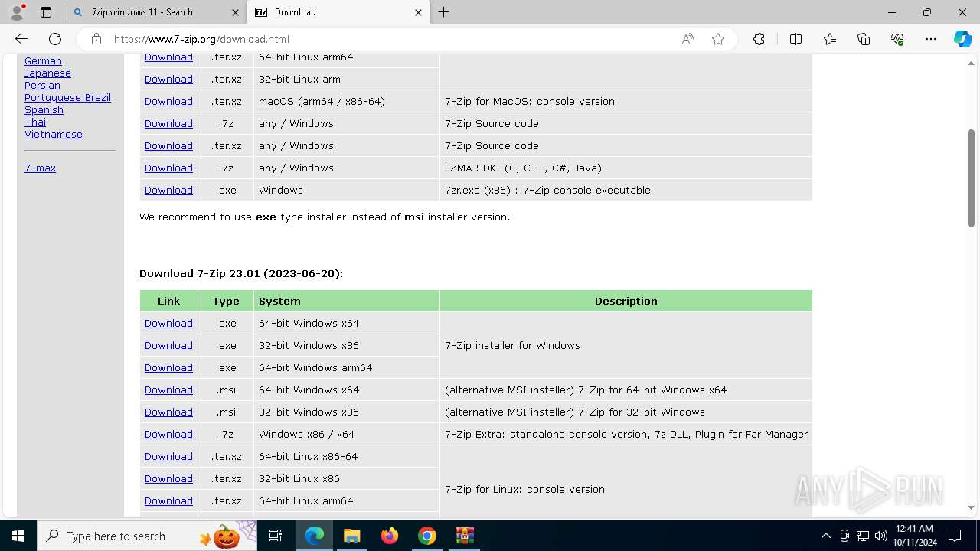The image size is (980, 551).
Task: Open File Explorer from the taskbar
Action: coord(352,536)
